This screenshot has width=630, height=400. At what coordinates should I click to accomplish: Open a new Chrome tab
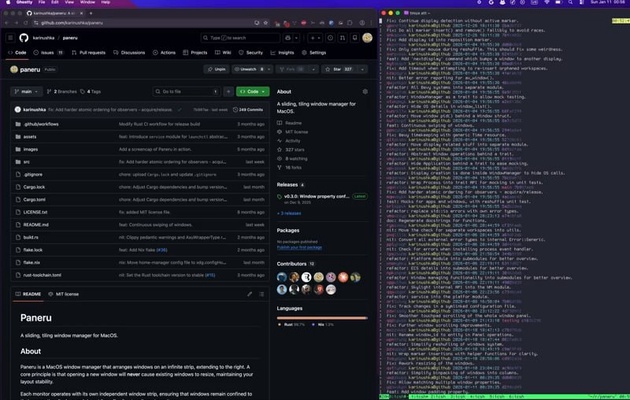pyautogui.click(x=91, y=13)
